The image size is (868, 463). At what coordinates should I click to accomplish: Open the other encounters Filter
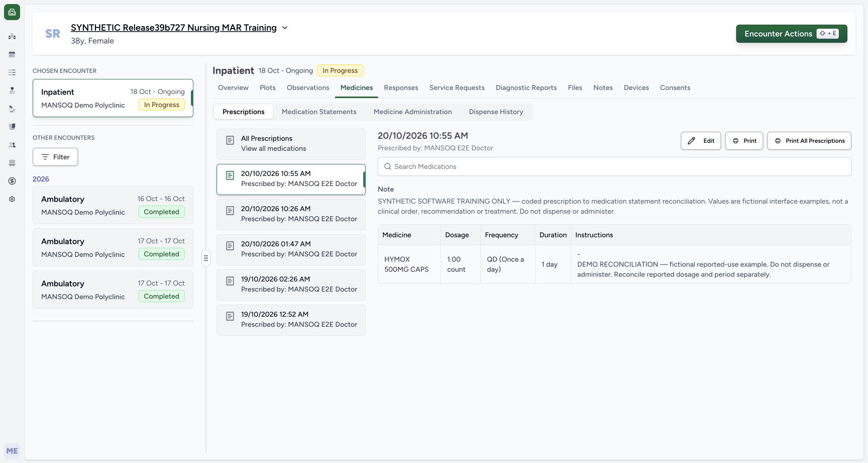(55, 157)
